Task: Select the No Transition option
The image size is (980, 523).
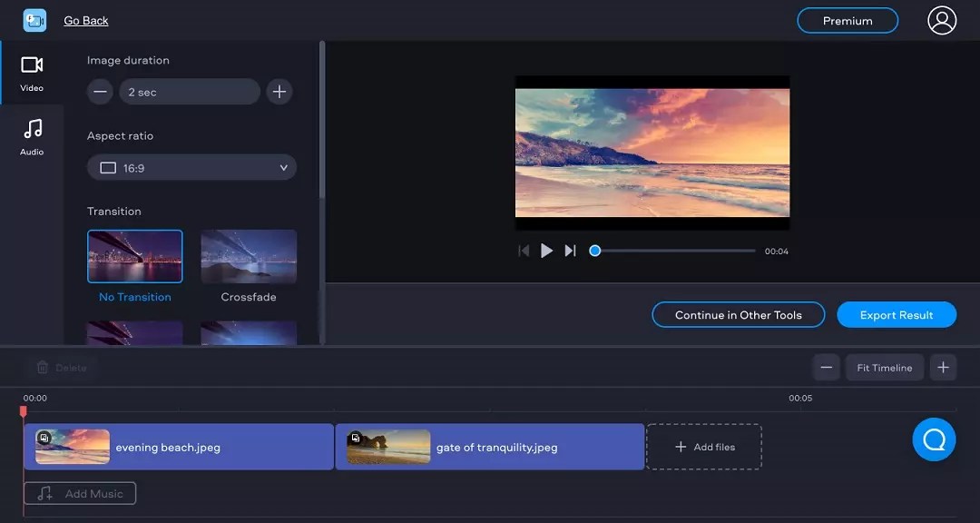Action: (x=134, y=256)
